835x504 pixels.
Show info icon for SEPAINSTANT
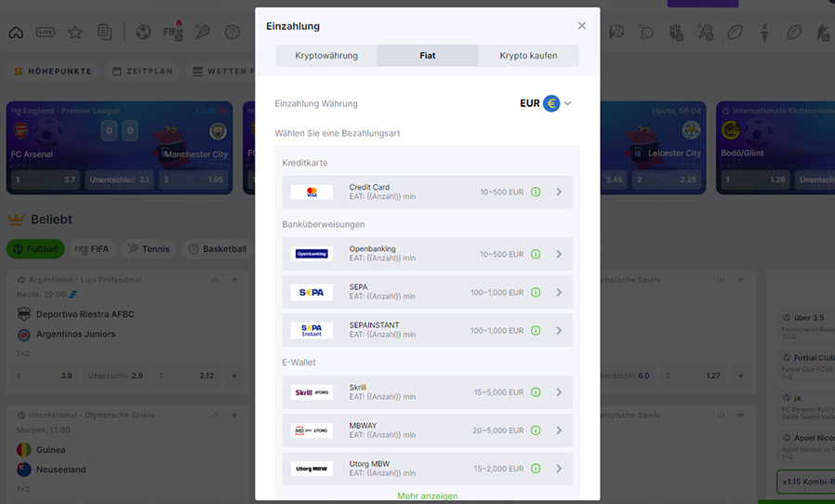536,330
